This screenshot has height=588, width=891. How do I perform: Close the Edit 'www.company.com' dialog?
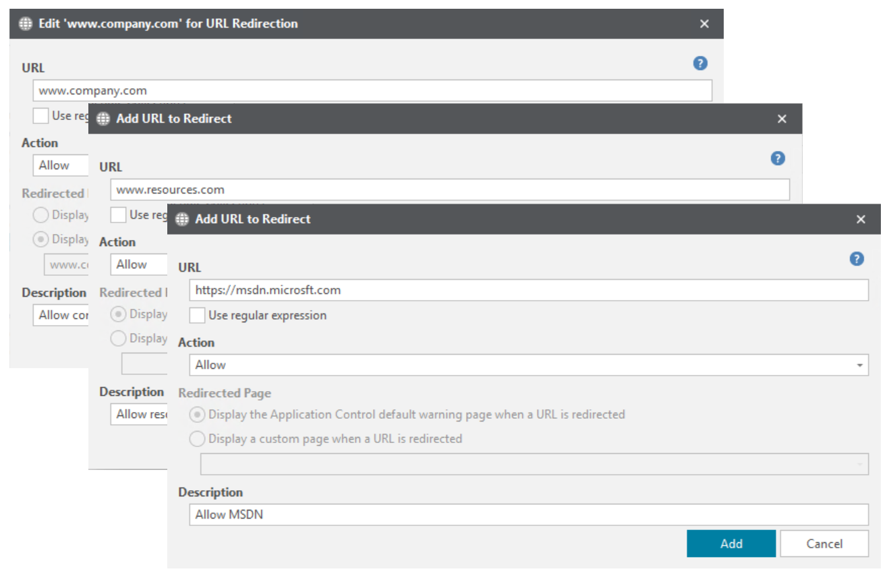[x=704, y=24]
